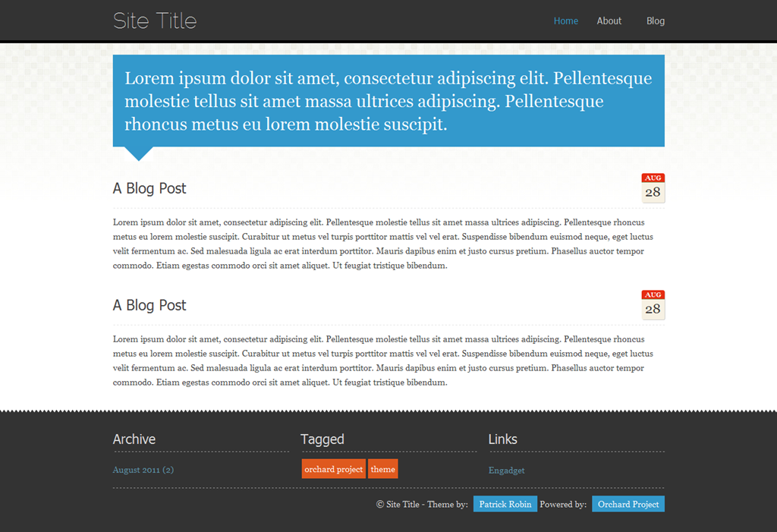Click the second post's Aug 28 calendar icon
This screenshot has width=777, height=532.
[653, 305]
